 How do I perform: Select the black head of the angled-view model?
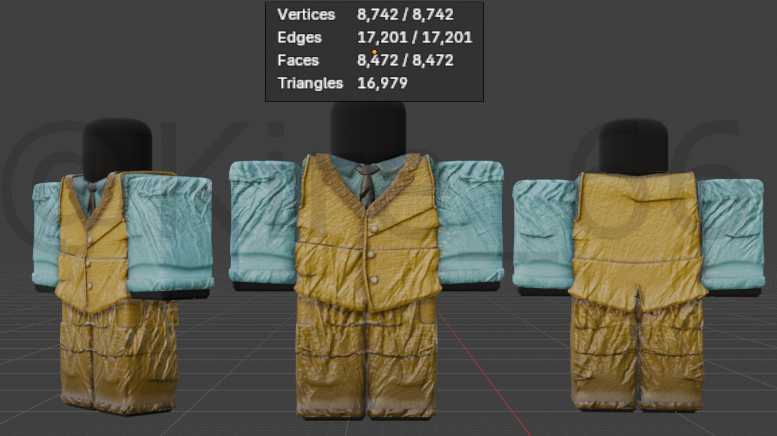point(117,149)
